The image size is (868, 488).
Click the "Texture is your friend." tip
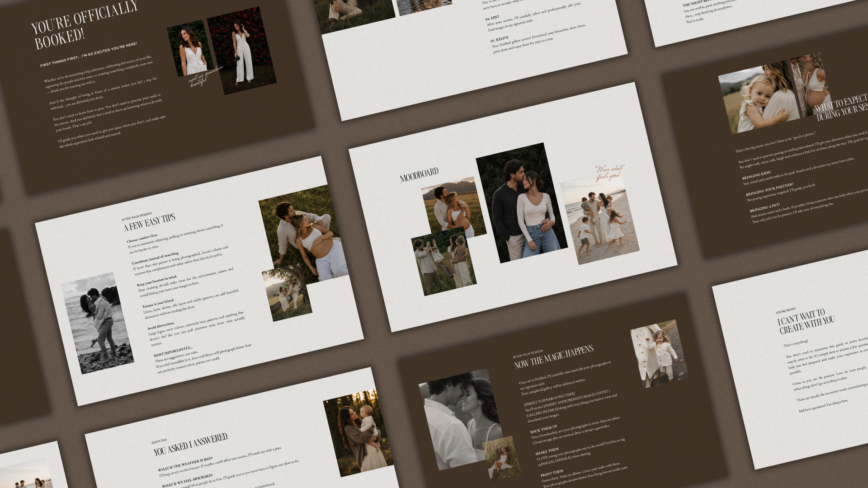pos(158,303)
